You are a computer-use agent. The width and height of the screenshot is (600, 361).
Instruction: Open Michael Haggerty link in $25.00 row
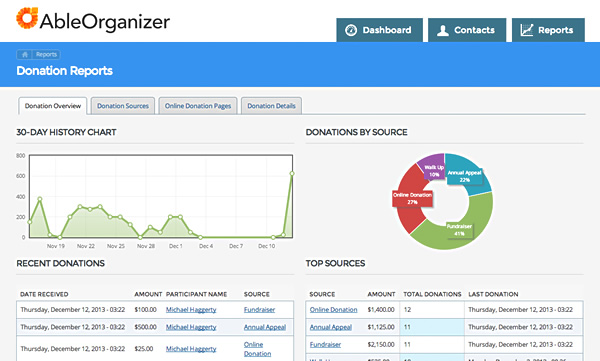pyautogui.click(x=191, y=349)
